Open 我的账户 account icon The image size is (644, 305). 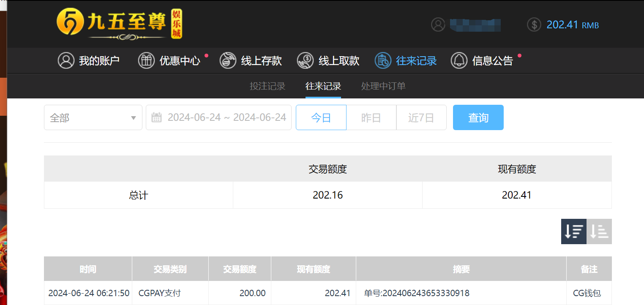66,60
